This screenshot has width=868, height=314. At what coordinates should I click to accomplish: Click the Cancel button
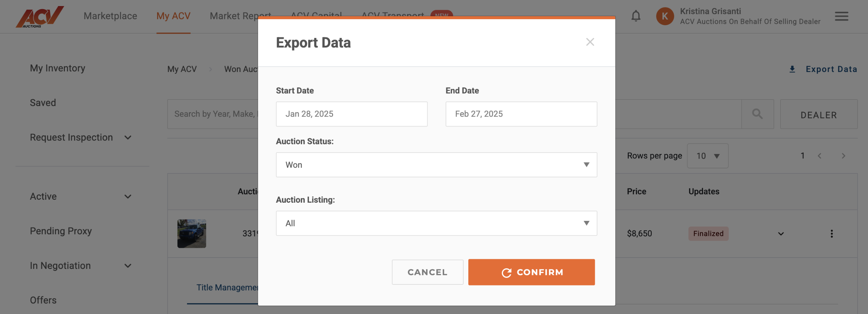[x=427, y=272]
